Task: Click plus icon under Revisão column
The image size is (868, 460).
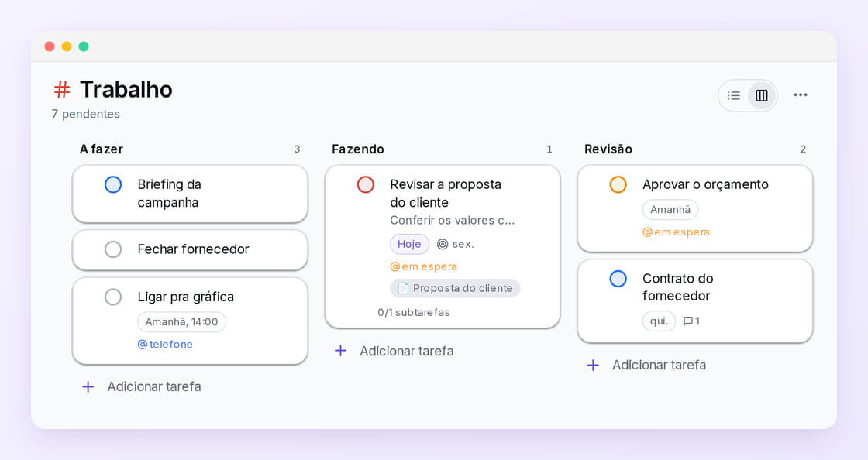Action: 593,365
